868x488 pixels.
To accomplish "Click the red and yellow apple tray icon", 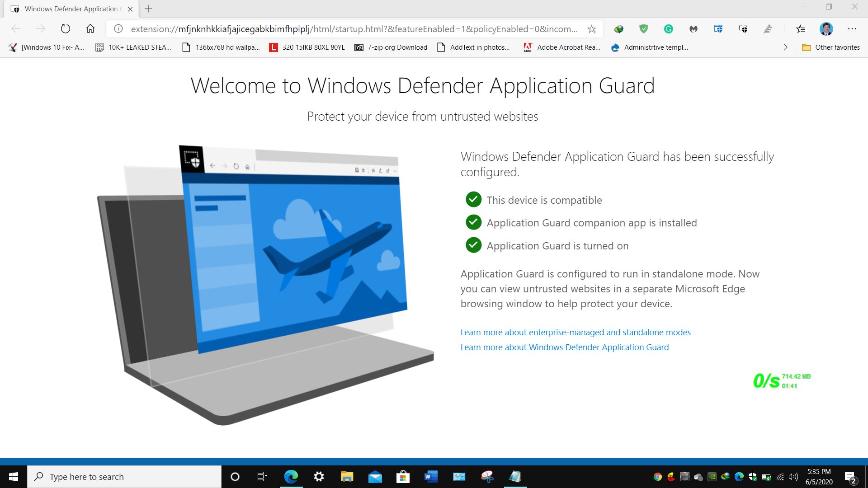I will 671,477.
